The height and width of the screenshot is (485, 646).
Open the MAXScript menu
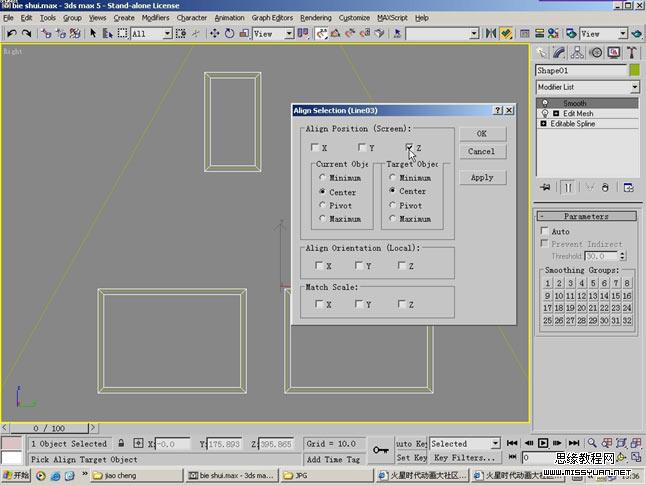[392, 18]
